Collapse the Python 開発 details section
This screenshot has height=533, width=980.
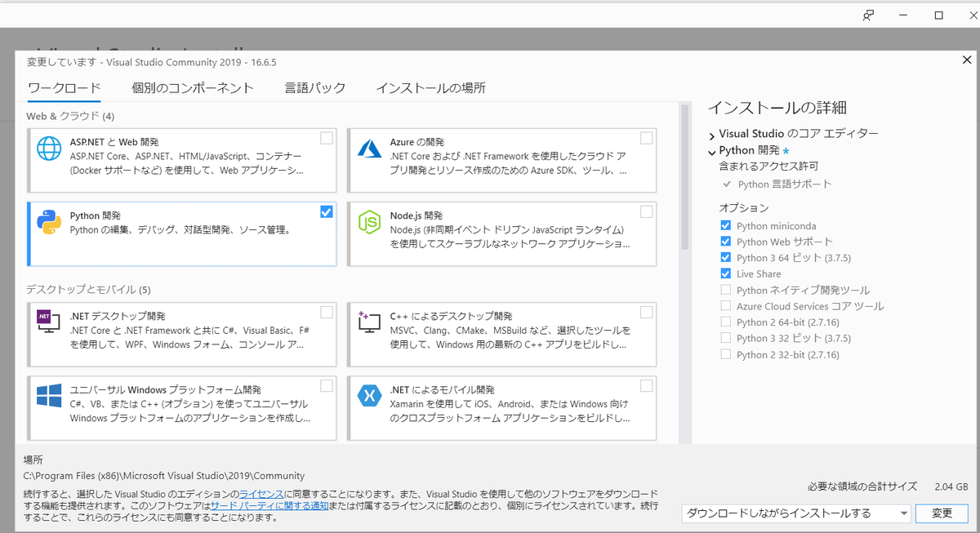(712, 151)
